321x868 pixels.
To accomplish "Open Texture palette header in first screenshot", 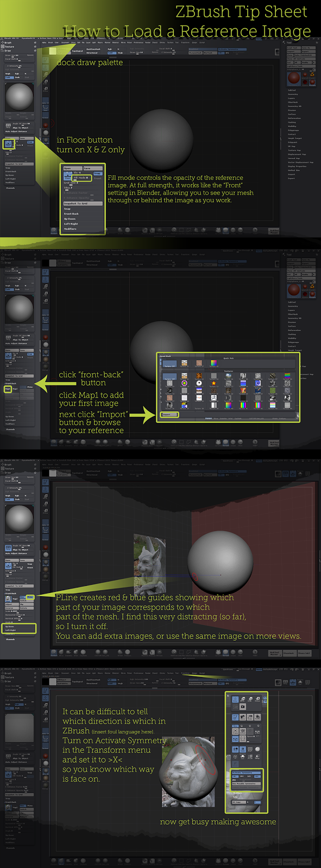I will [x=9, y=47].
